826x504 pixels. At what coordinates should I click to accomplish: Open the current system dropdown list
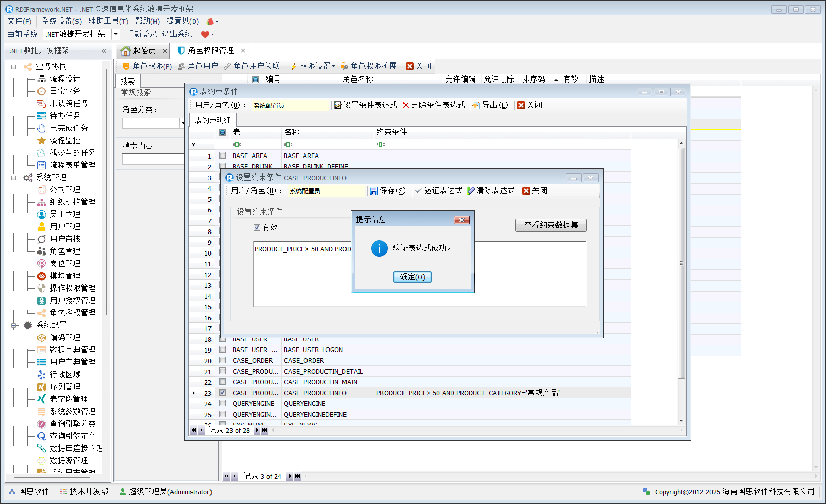[116, 34]
